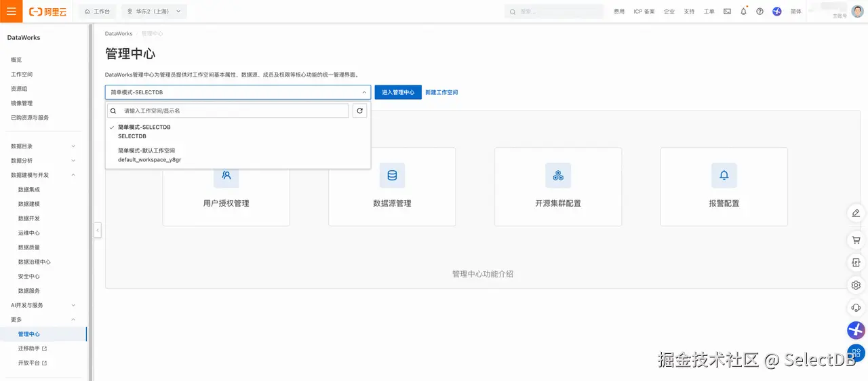Viewport: 868px width, 381px height.
Task: Open the floating customer service headset icon
Action: 856,308
